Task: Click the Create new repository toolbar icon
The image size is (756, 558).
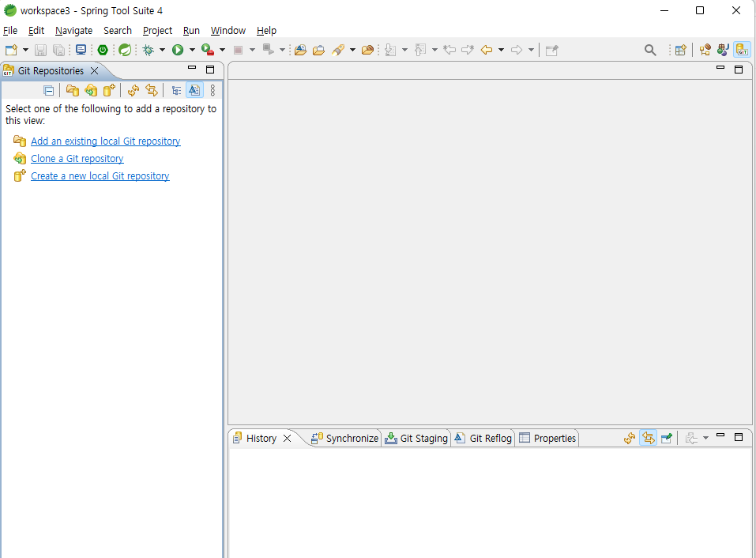Action: (109, 90)
